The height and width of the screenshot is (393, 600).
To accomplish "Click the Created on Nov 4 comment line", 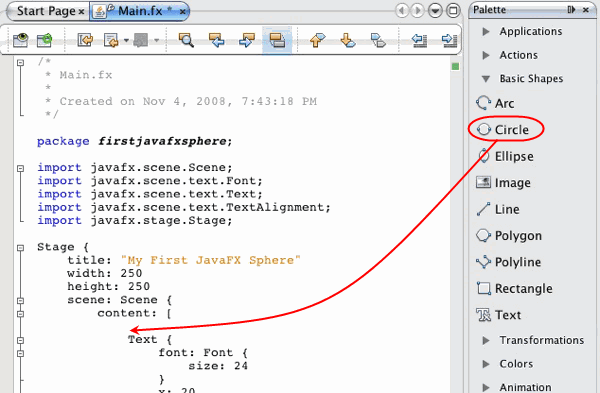I will tap(181, 101).
